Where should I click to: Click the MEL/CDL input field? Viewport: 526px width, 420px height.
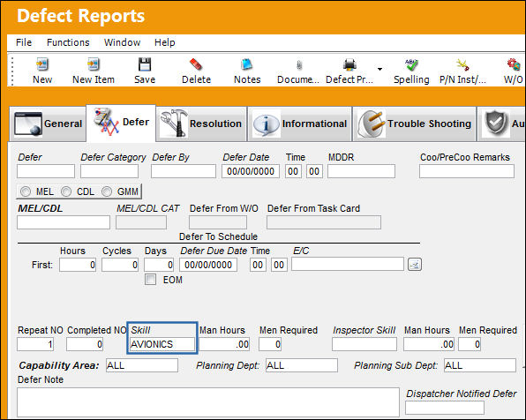pyautogui.click(x=64, y=222)
